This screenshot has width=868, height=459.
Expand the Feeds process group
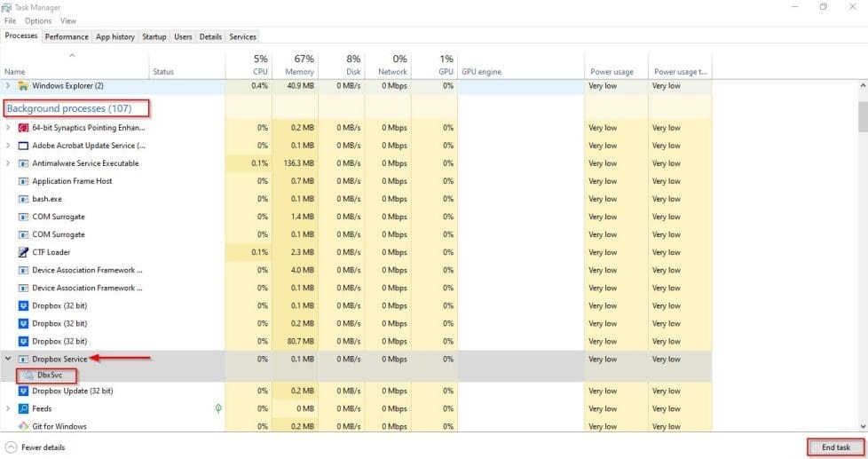9,408
